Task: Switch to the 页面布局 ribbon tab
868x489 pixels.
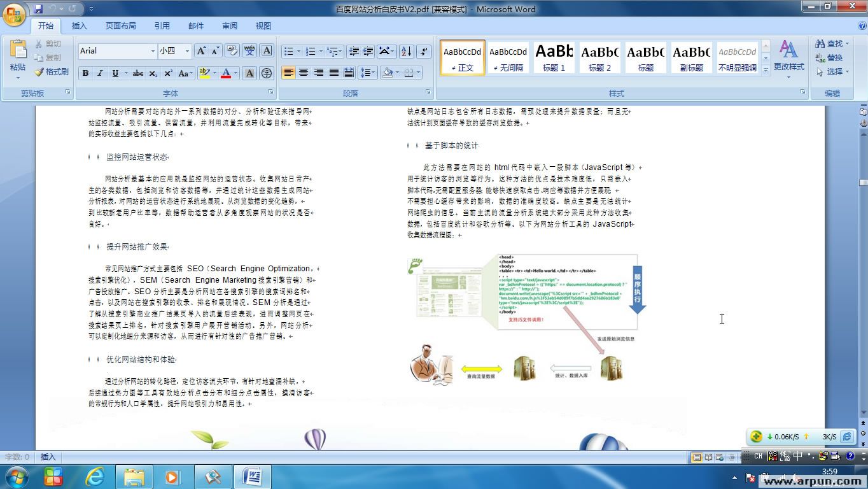Action: click(x=120, y=26)
